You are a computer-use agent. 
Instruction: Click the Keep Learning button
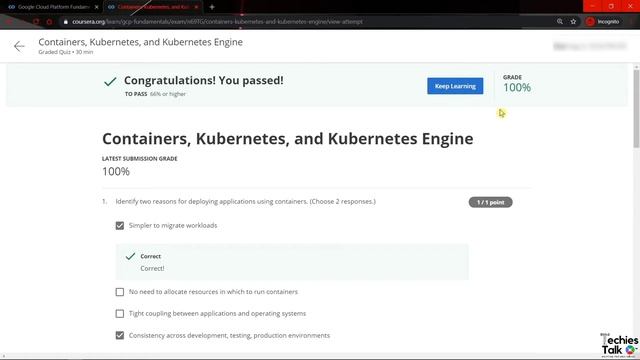point(455,86)
